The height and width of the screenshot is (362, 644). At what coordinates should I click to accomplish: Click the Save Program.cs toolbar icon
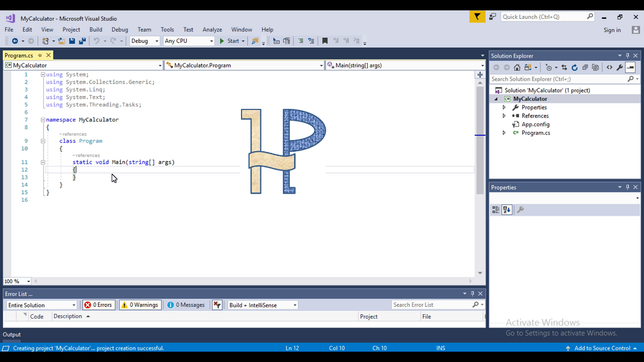tap(71, 41)
